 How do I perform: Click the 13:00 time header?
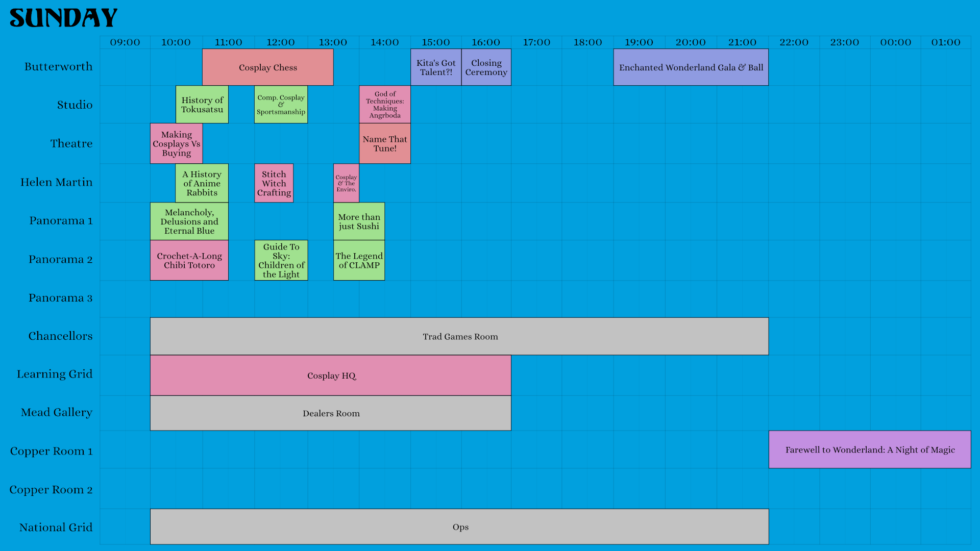333,42
